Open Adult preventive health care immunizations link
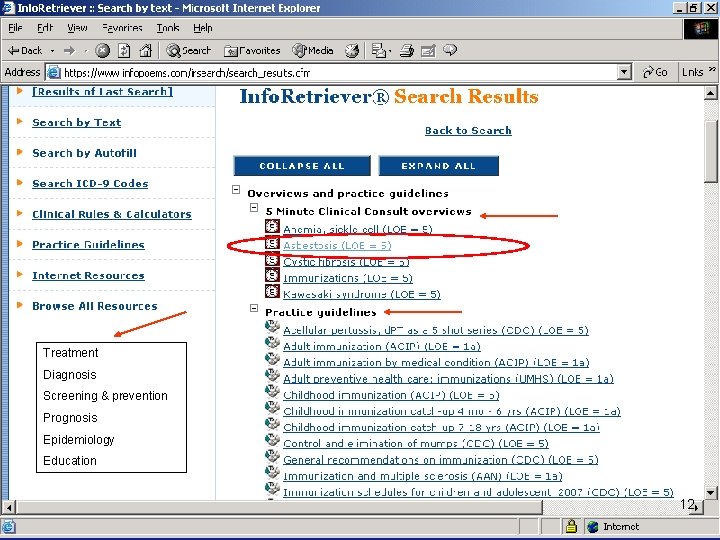The height and width of the screenshot is (540, 720). [x=448, y=379]
